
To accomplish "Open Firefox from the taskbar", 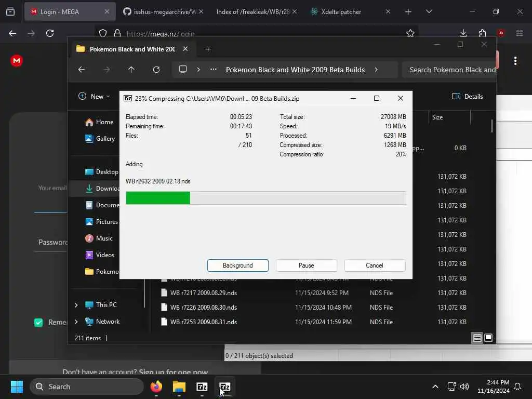I will point(156,387).
